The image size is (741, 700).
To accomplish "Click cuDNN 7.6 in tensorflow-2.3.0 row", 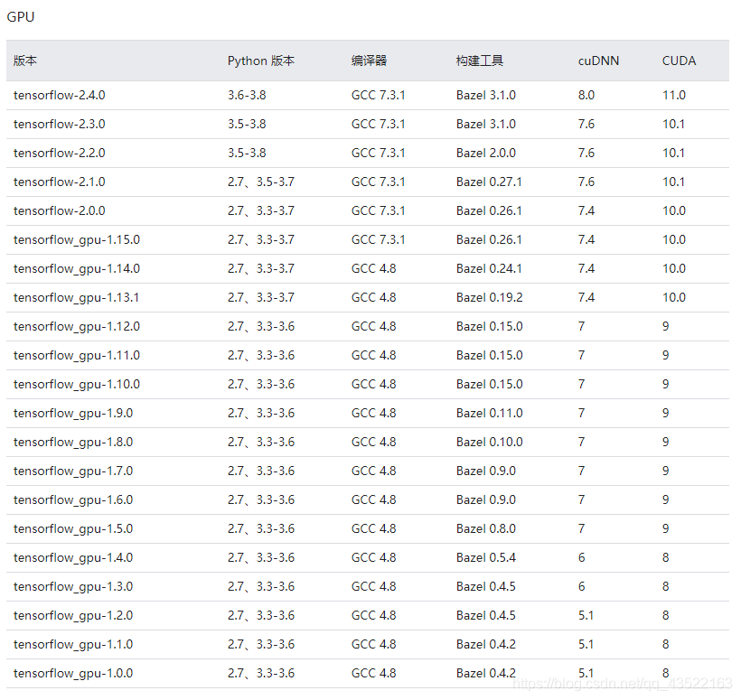I will tap(586, 124).
